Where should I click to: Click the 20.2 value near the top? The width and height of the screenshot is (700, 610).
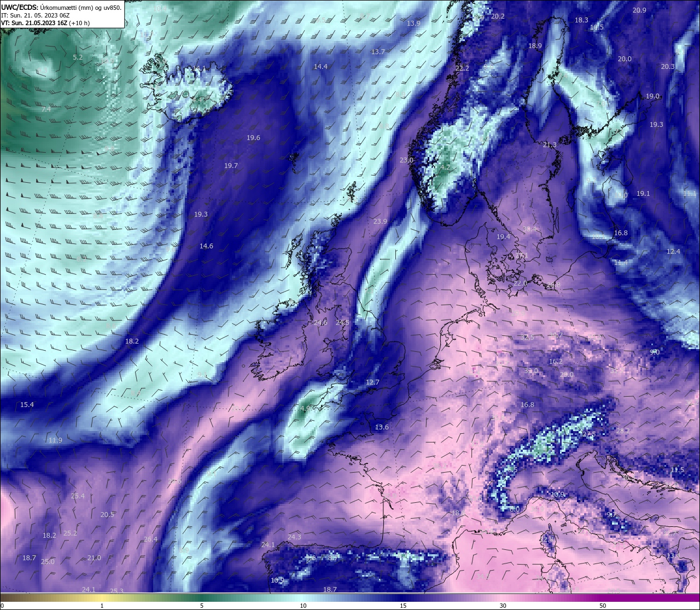(x=498, y=16)
